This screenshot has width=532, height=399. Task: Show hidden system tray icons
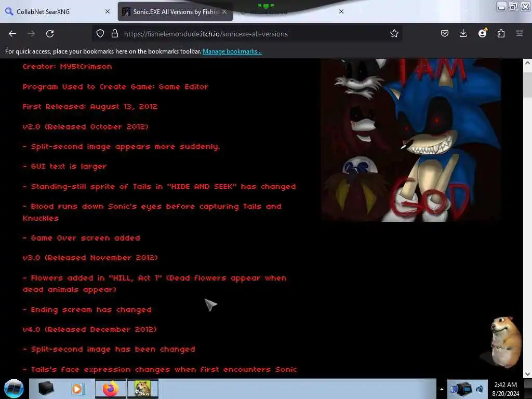442,389
